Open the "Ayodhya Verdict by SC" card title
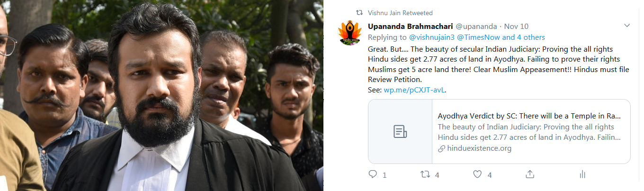 click(x=529, y=116)
